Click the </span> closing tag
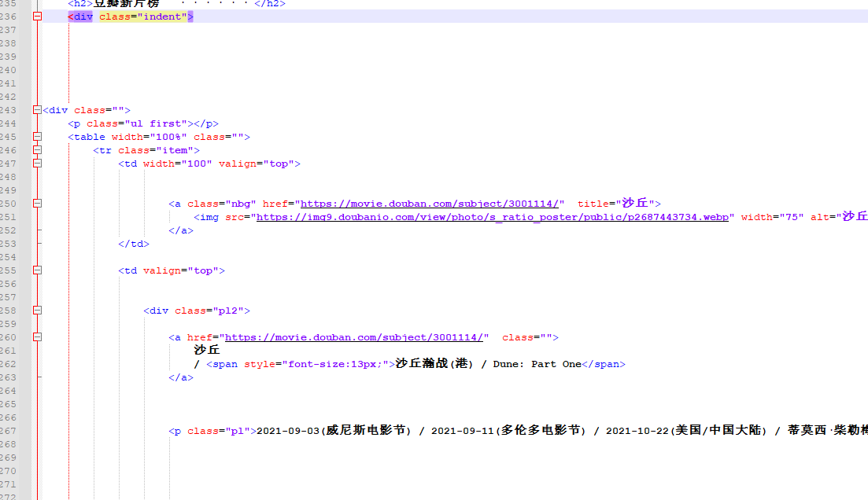Image resolution: width=868 pixels, height=500 pixels. click(x=604, y=364)
